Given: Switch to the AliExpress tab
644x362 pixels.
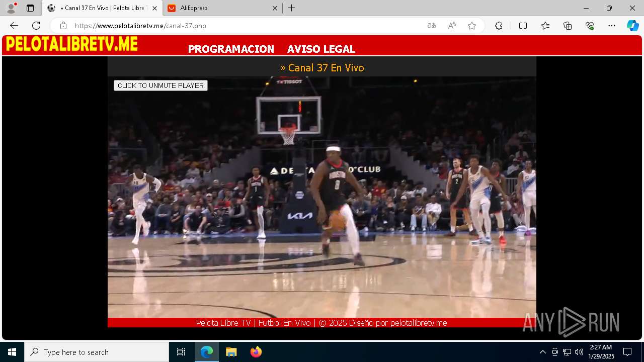Looking at the screenshot, I should (222, 8).
